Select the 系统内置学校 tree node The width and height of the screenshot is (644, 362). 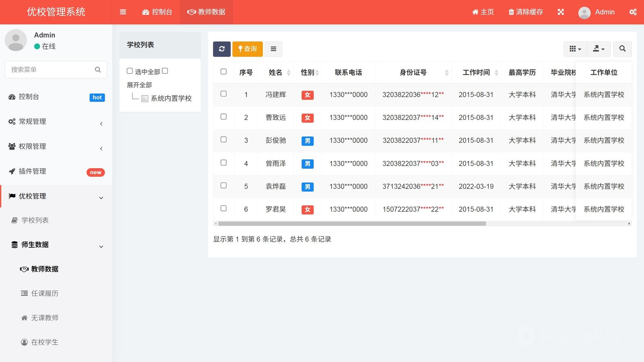pyautogui.click(x=171, y=99)
